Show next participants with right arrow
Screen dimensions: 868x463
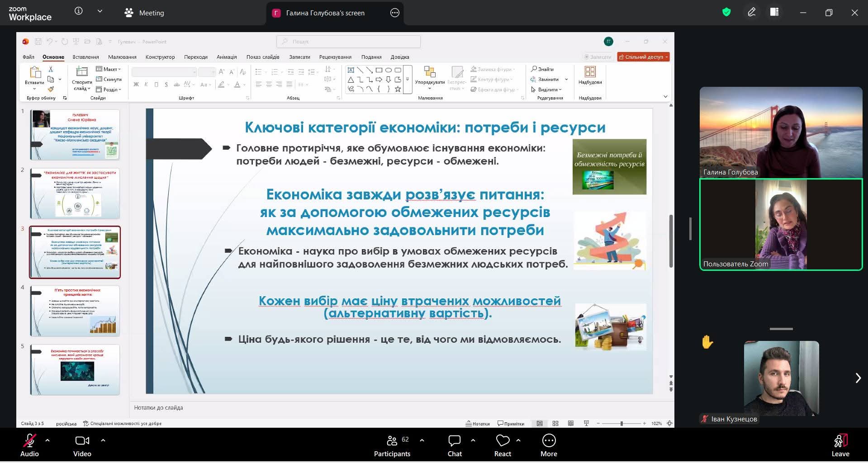pos(858,378)
